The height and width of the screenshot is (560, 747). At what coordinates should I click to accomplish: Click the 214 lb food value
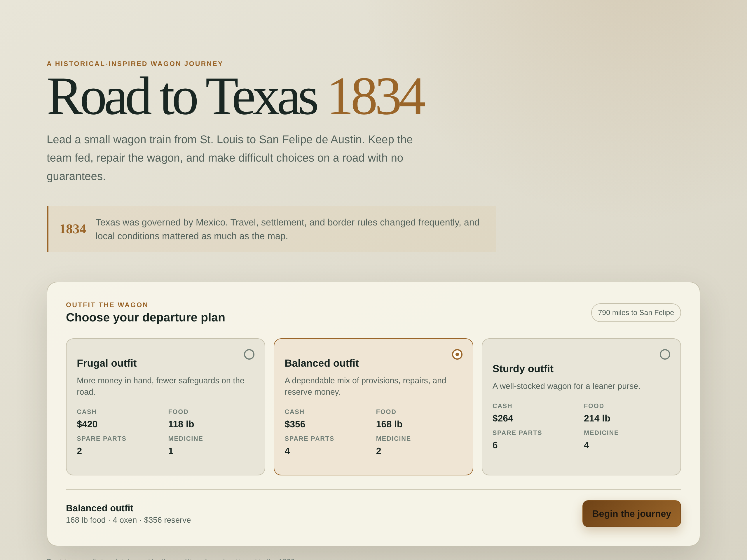(x=597, y=418)
